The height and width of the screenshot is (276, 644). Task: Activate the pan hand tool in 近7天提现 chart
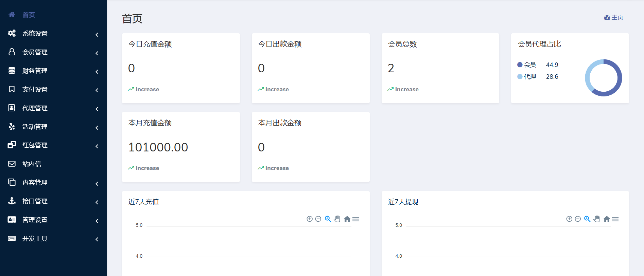click(x=597, y=219)
